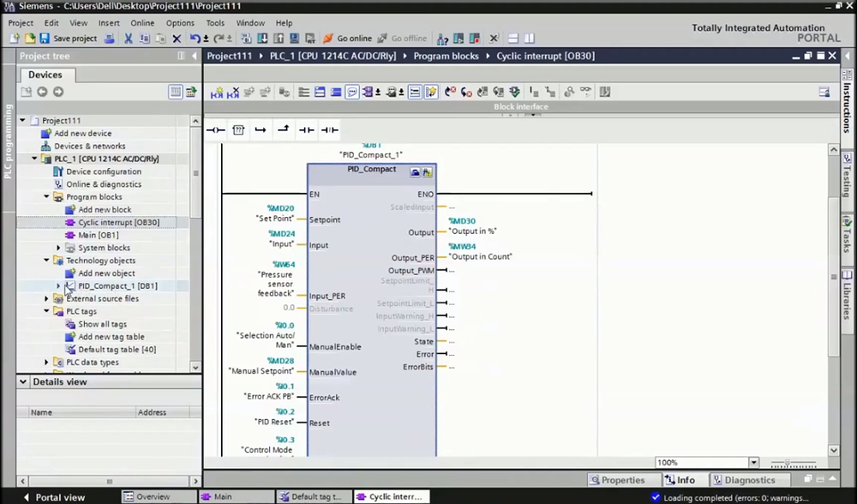Insert a normally open contact element
The width and height of the screenshot is (857, 504).
(x=306, y=129)
